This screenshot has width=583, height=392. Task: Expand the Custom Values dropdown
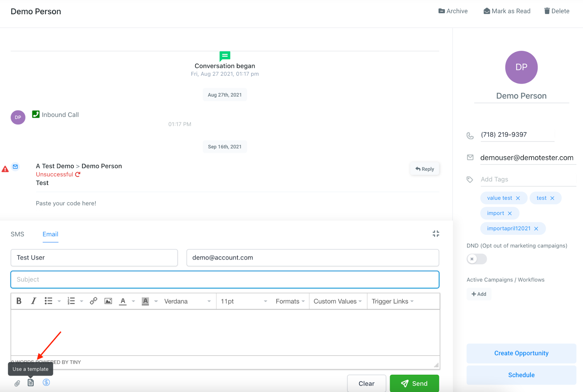pyautogui.click(x=338, y=301)
